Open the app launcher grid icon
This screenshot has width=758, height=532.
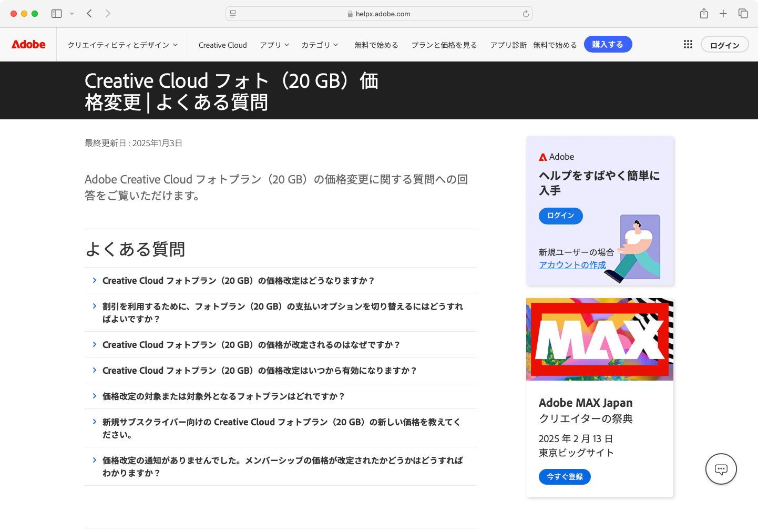688,44
